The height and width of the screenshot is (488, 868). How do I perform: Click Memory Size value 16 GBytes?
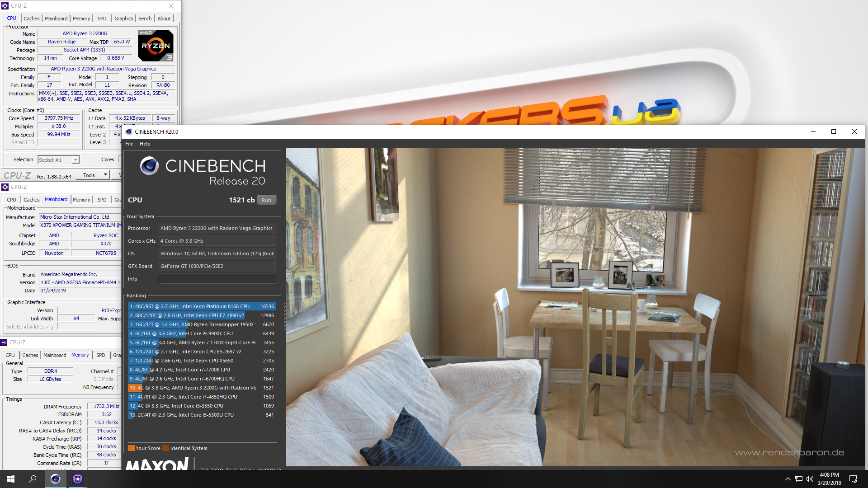(x=50, y=379)
